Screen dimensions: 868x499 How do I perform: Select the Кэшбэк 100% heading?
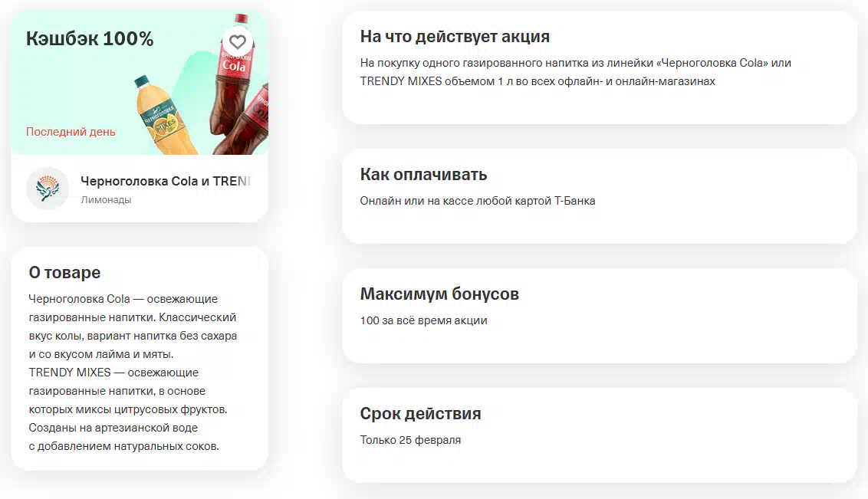point(90,39)
